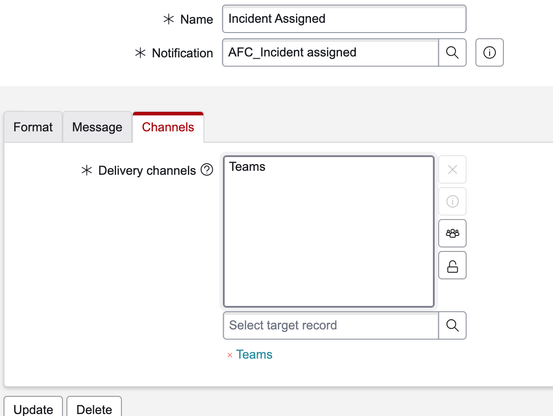Click the group people icon beside channels
The image size is (553, 416).
click(x=452, y=233)
